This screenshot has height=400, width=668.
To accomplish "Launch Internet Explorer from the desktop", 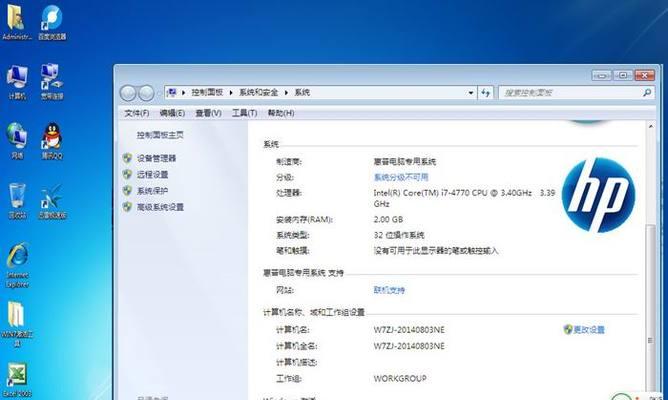I will 17,265.
